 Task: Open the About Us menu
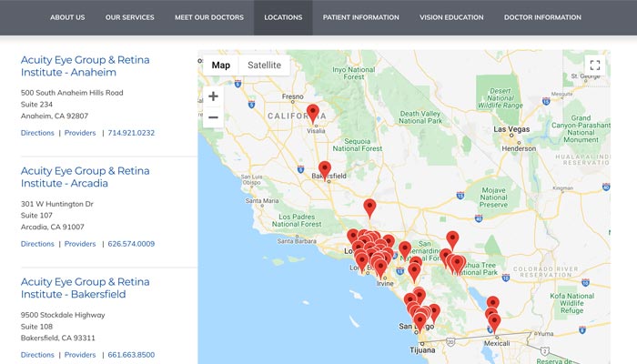point(67,17)
